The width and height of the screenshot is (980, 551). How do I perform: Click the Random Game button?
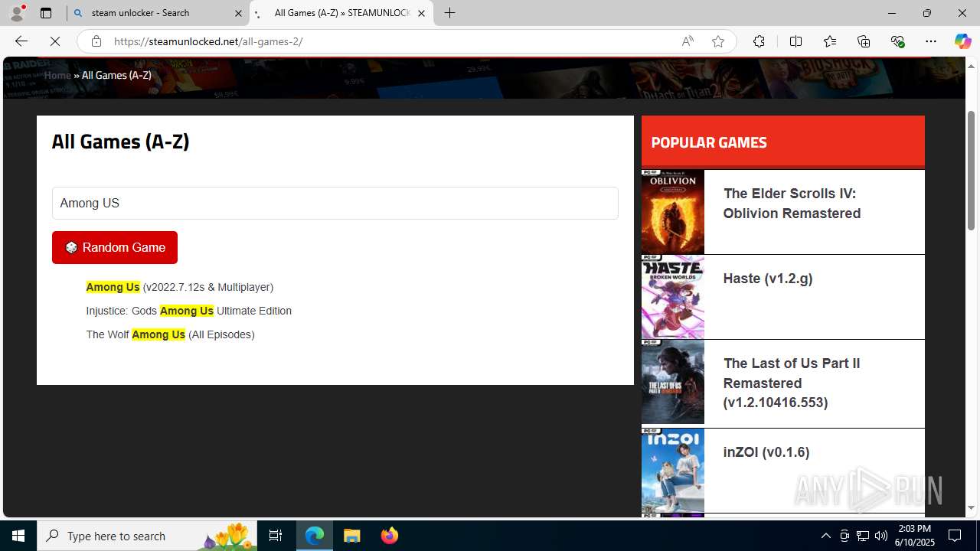point(115,247)
